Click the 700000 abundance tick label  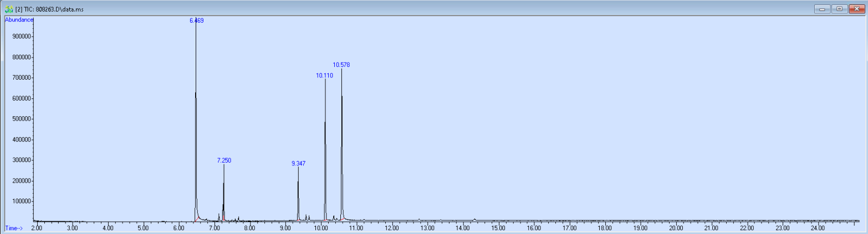click(x=21, y=78)
